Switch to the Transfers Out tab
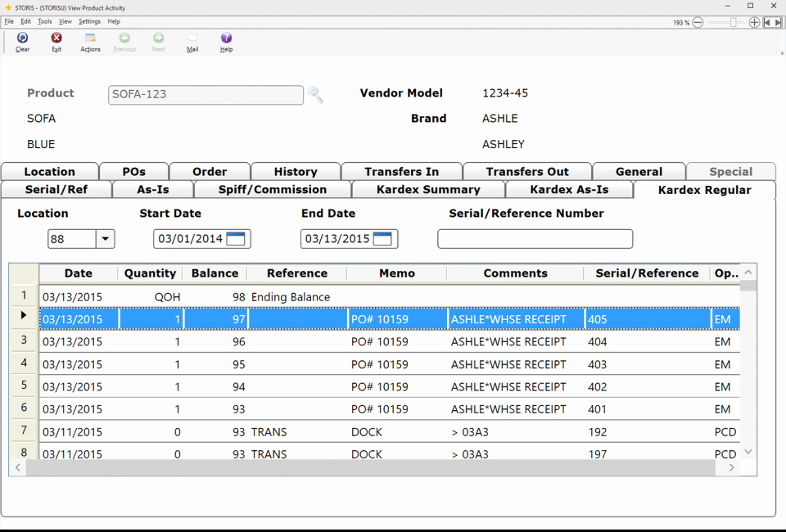Viewport: 786px width, 532px height. [527, 171]
